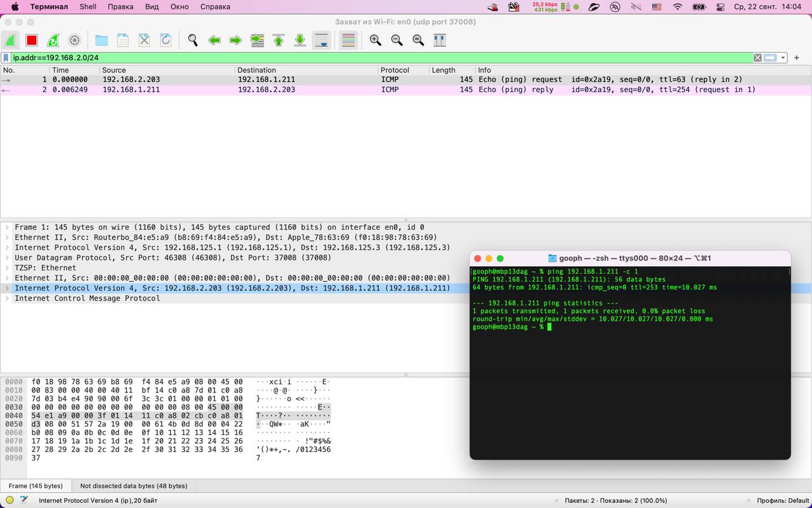Clear the display filter
812x508 pixels.
(757, 58)
